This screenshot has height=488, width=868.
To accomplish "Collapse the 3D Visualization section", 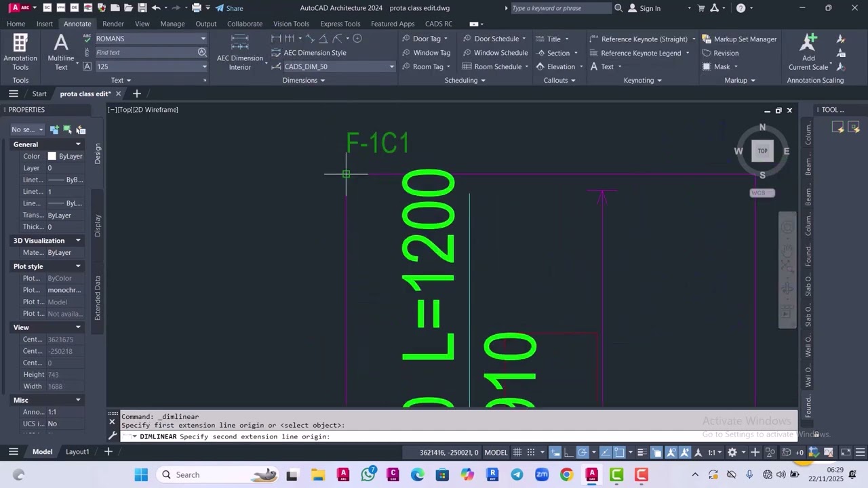I will (x=78, y=241).
